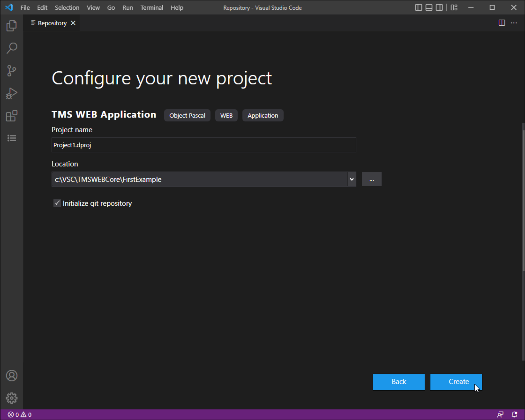Minimize the VS Code window
The height and width of the screenshot is (420, 525).
[x=471, y=7]
